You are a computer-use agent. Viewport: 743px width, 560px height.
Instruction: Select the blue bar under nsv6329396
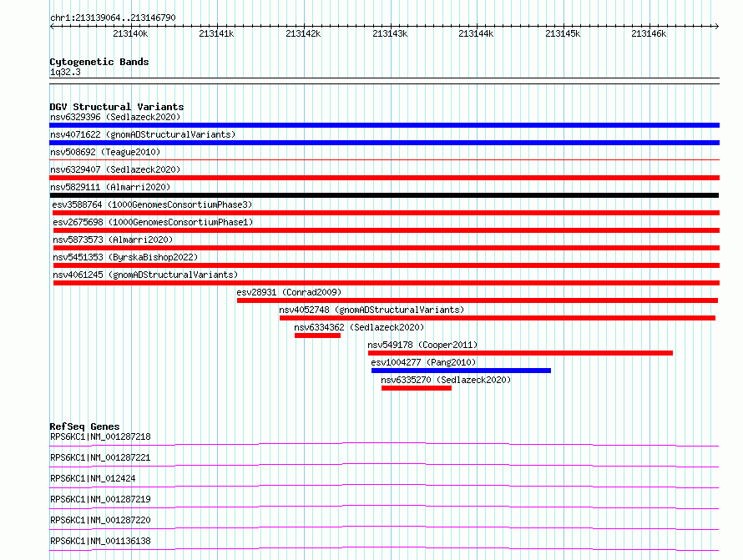384,125
